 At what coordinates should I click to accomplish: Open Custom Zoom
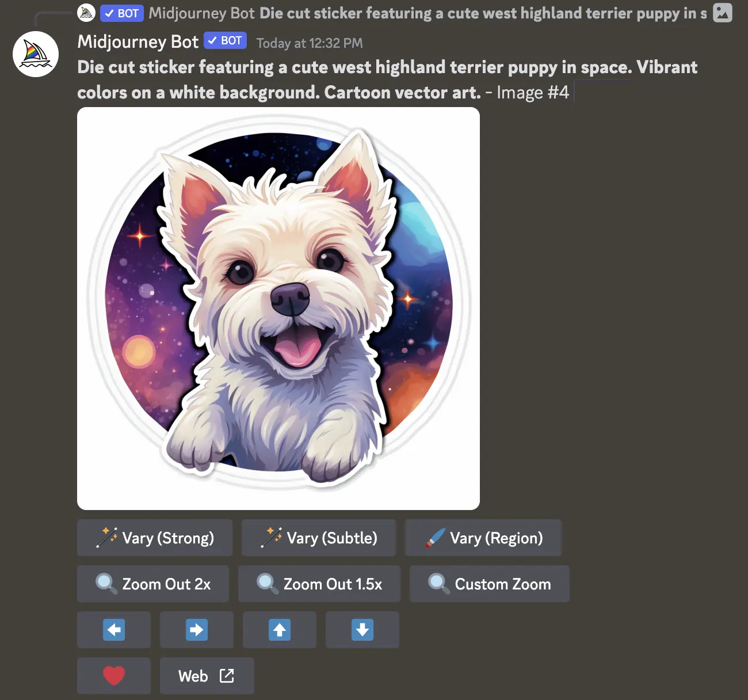(490, 584)
